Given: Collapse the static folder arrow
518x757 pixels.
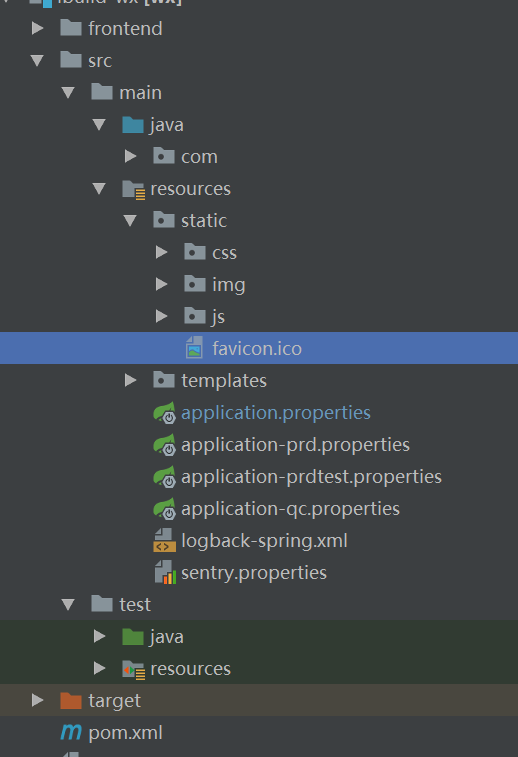Looking at the screenshot, I should pyautogui.click(x=130, y=221).
